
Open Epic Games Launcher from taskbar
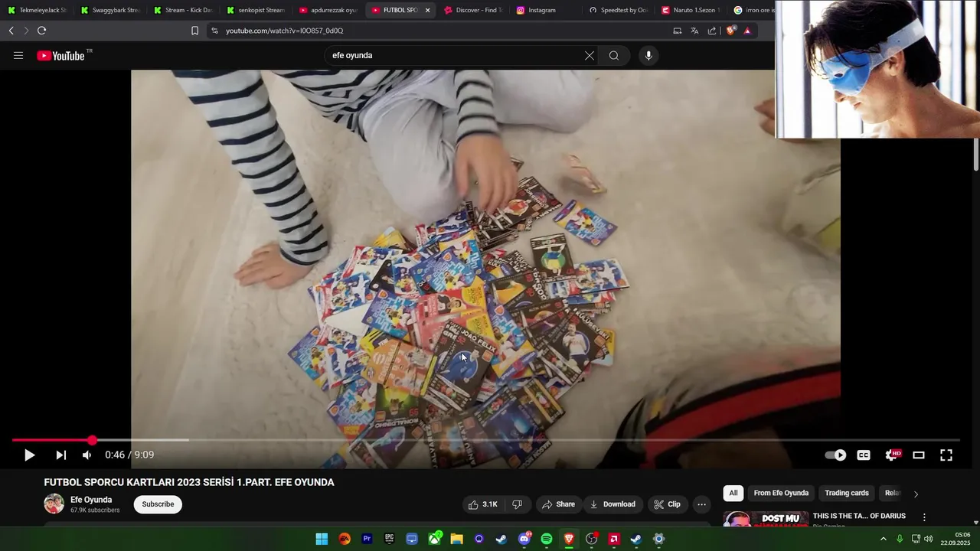click(x=389, y=539)
